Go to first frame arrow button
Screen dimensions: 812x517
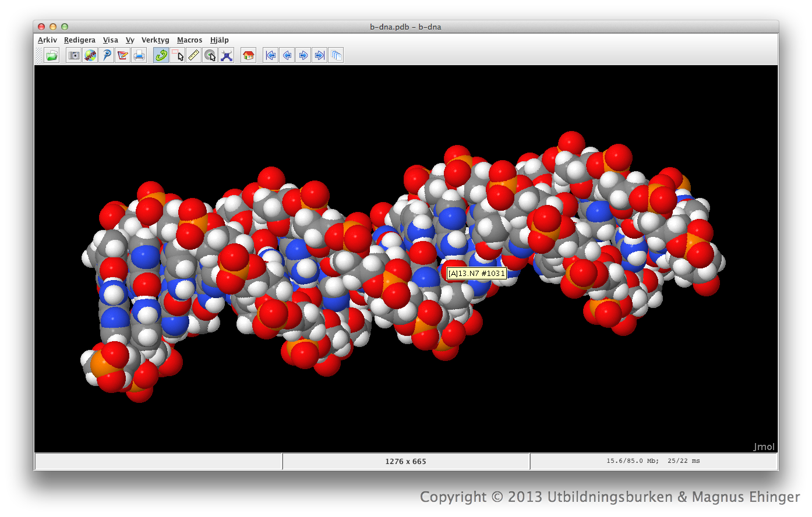point(270,55)
